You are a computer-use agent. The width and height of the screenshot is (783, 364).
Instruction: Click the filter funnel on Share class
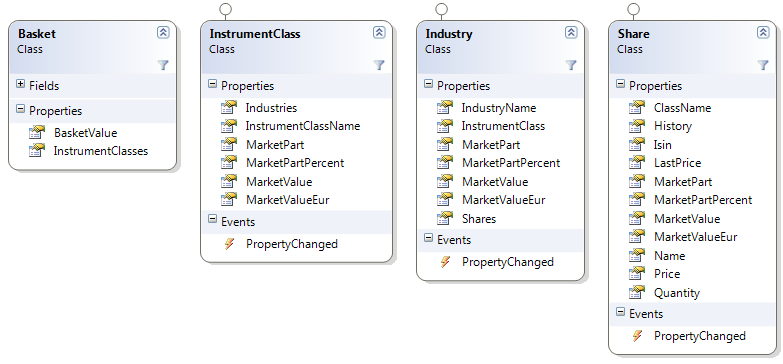click(x=763, y=65)
